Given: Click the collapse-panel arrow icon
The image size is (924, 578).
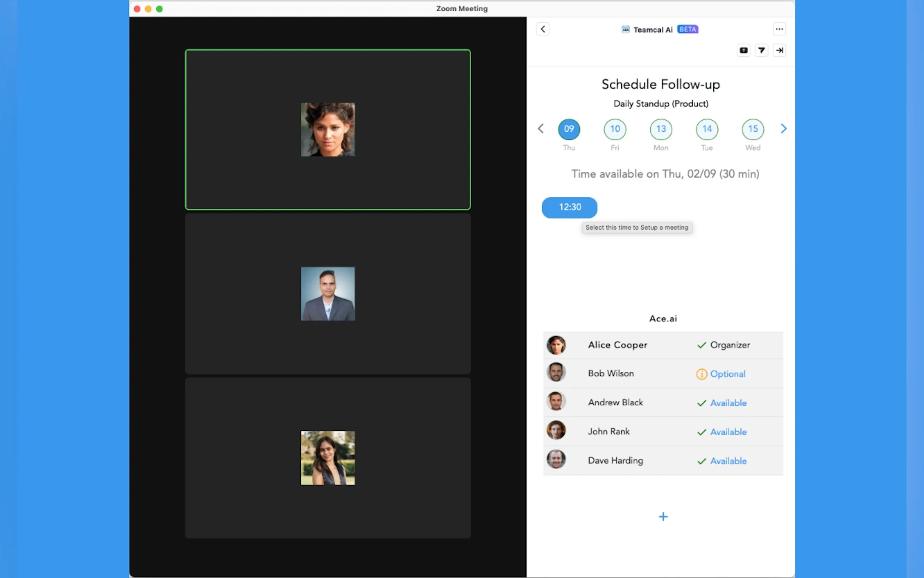Looking at the screenshot, I should click(779, 50).
